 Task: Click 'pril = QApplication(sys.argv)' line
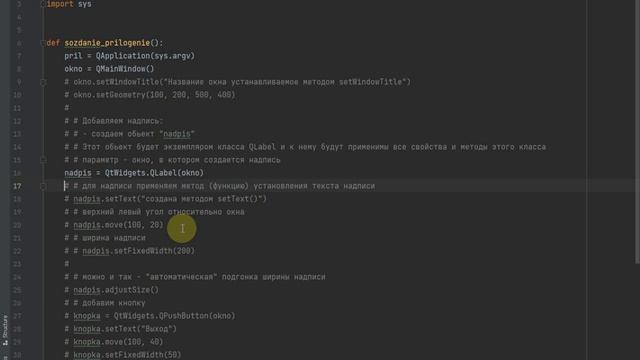(x=129, y=56)
